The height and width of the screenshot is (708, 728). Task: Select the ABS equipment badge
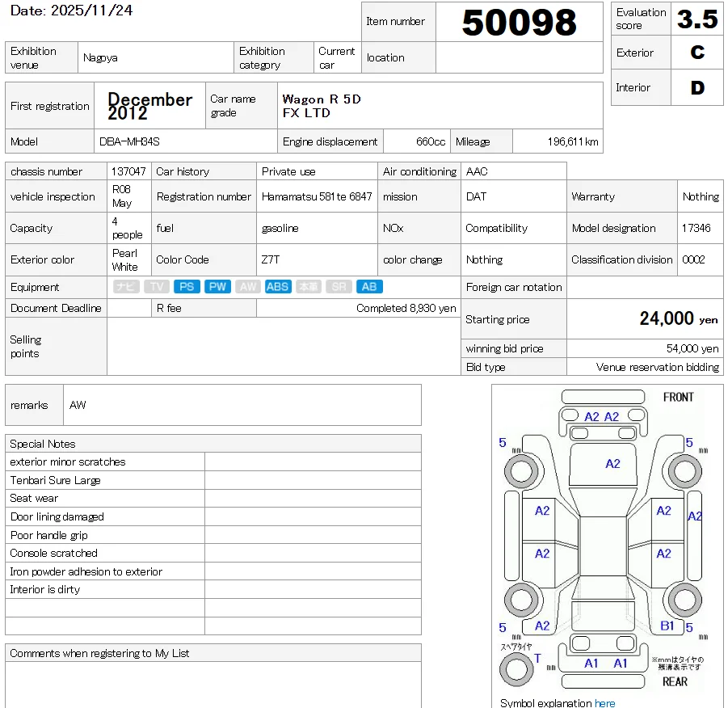(277, 286)
